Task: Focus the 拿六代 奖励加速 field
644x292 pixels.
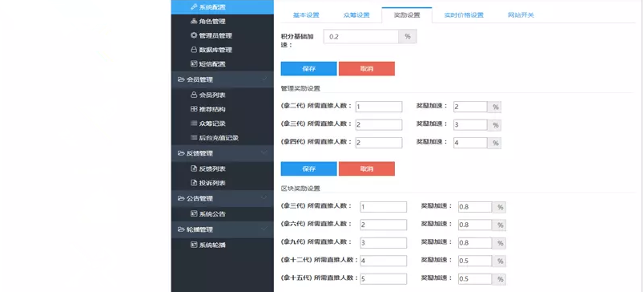Action: pos(475,225)
